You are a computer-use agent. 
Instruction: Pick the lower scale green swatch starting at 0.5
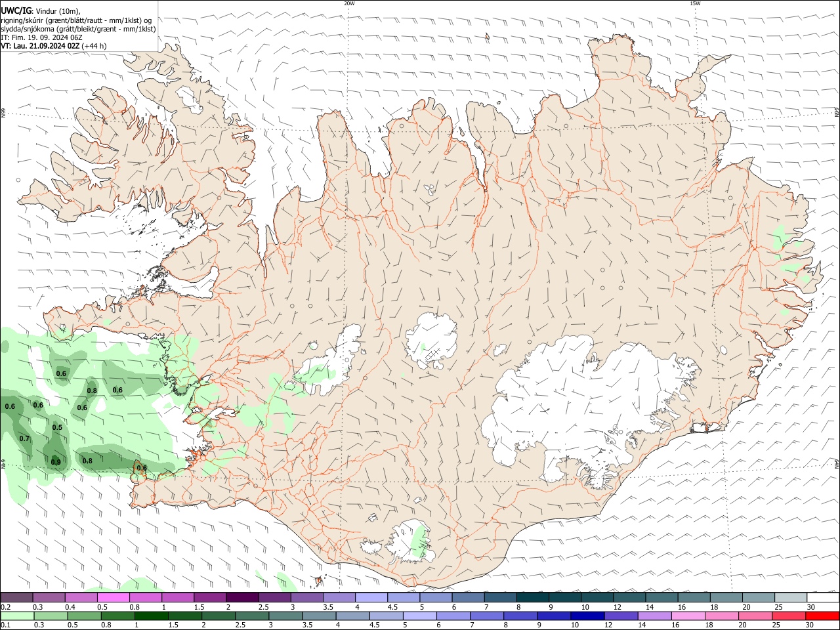click(x=84, y=616)
